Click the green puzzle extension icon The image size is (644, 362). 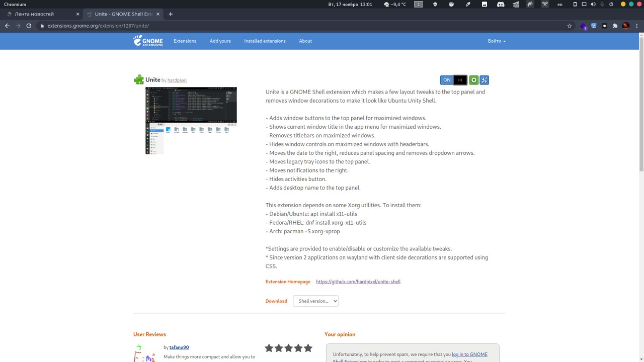[x=138, y=79]
